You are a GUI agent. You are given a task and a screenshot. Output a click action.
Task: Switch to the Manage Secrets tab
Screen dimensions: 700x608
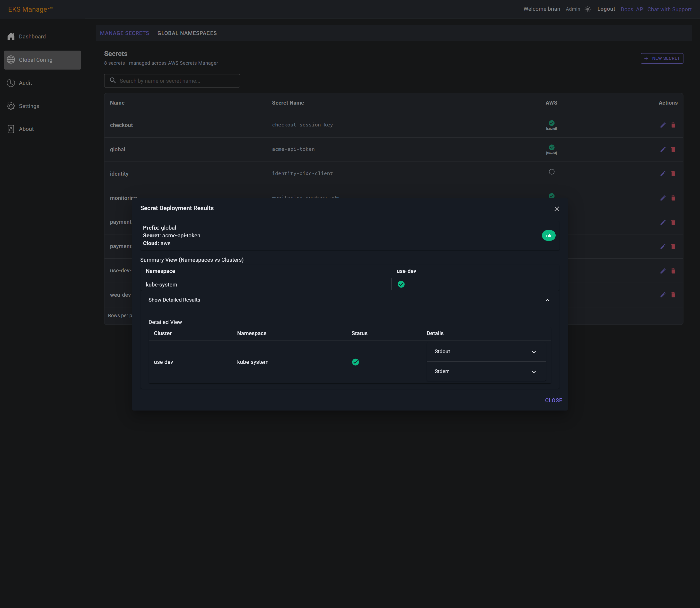[x=124, y=33]
